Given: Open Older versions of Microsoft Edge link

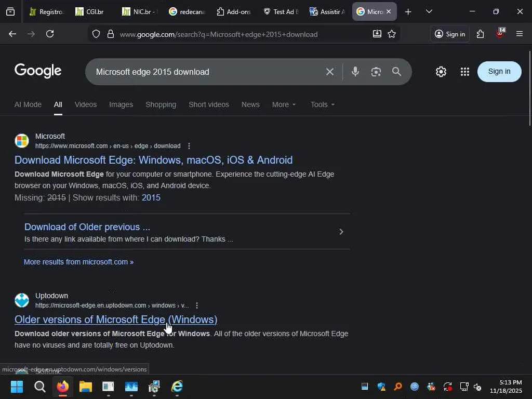Looking at the screenshot, I should 116,320.
